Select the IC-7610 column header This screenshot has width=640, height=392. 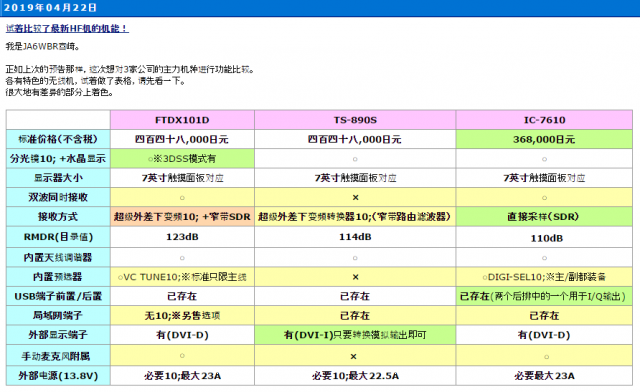[544, 120]
